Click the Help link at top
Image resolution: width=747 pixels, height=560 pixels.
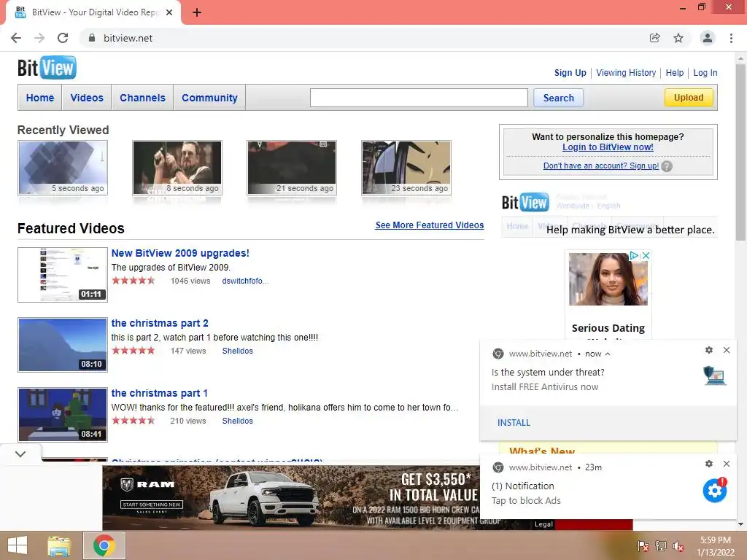pos(675,73)
